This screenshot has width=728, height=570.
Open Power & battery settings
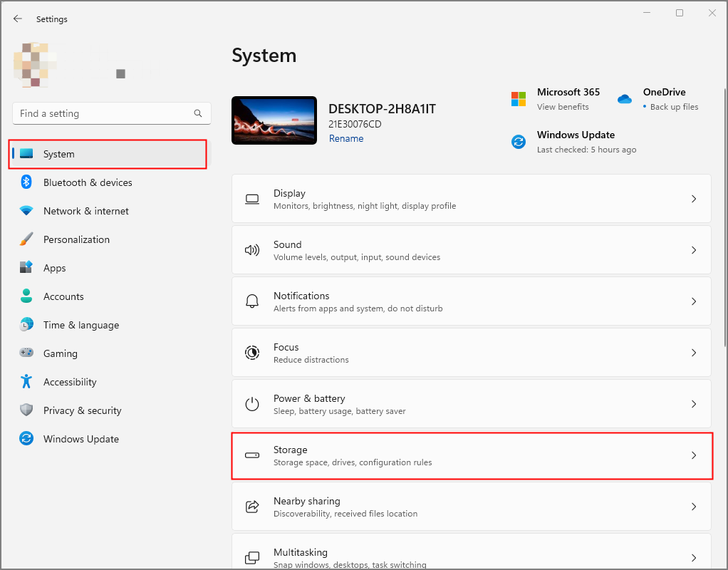coord(471,403)
